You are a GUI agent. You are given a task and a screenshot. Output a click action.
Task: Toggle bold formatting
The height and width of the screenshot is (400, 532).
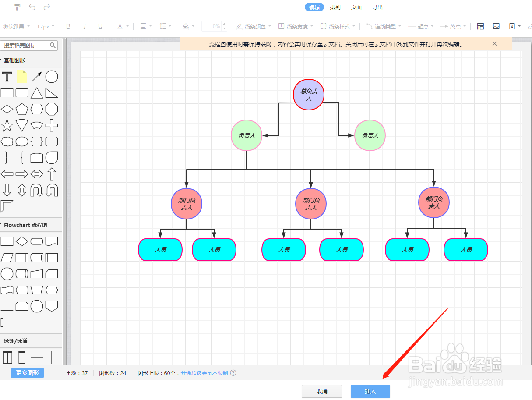pos(68,26)
